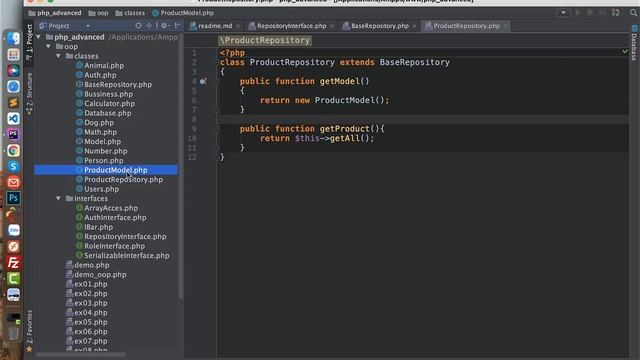Open Photoshop from the dock

pos(13,198)
